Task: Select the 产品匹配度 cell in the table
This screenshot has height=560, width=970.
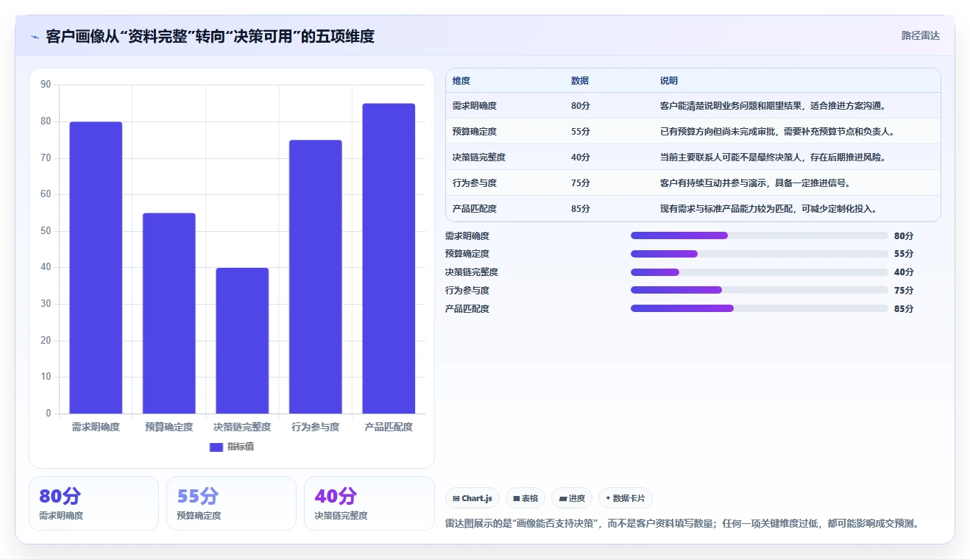Action: tap(475, 209)
